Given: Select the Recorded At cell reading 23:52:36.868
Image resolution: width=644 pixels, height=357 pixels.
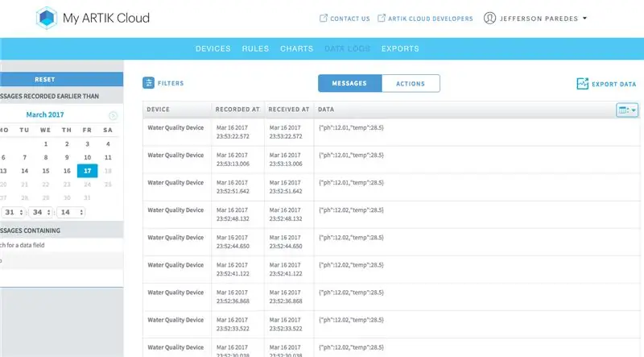Looking at the screenshot, I should coord(237,297).
